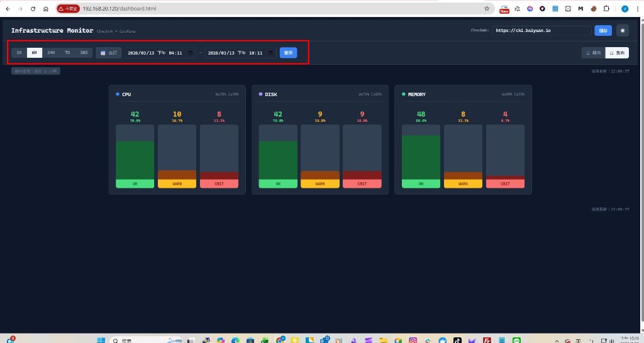Open calendar picker of start datetime field

(x=191, y=53)
